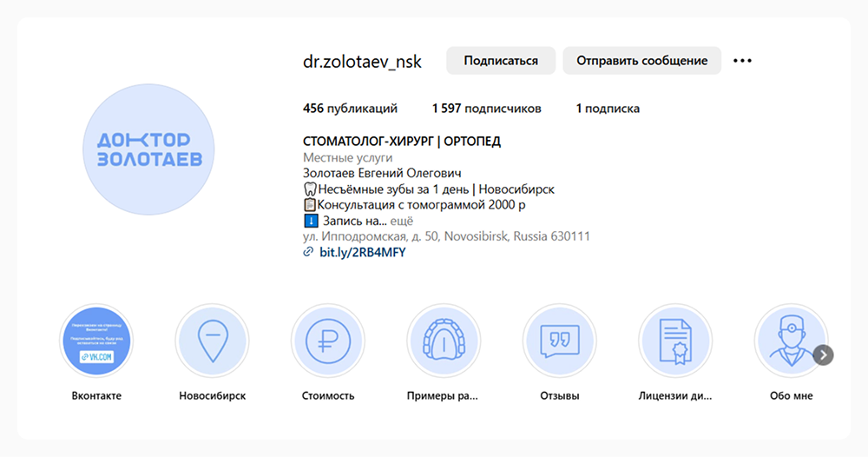Click the Подписаться follow button
The width and height of the screenshot is (868, 457).
click(501, 61)
